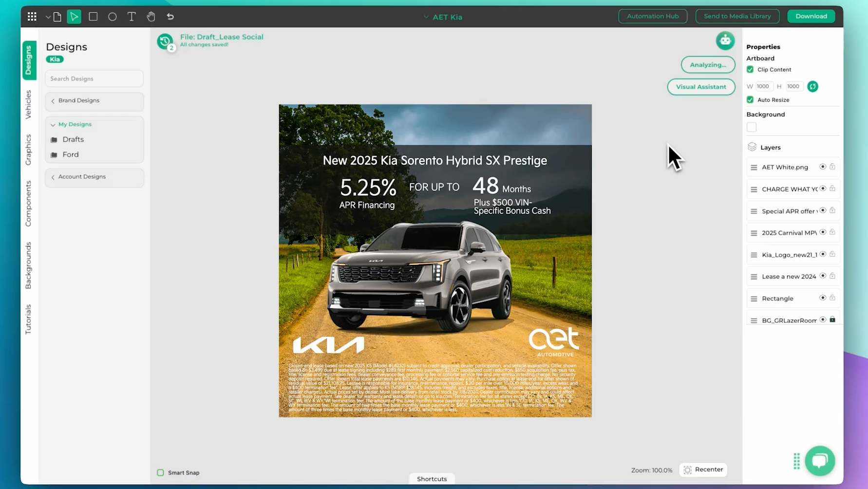The image size is (868, 489).
Task: Lock the Kia_Logo_new21 layer
Action: (832, 254)
